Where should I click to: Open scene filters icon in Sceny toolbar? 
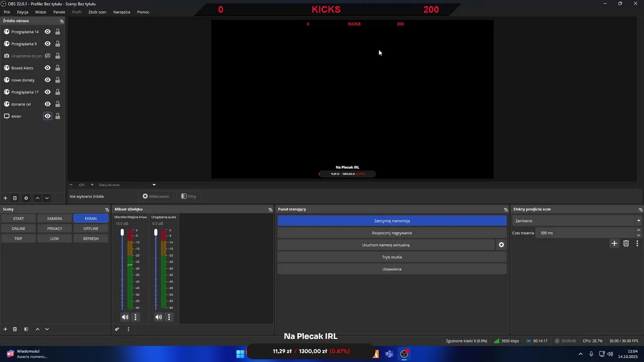pyautogui.click(x=26, y=329)
